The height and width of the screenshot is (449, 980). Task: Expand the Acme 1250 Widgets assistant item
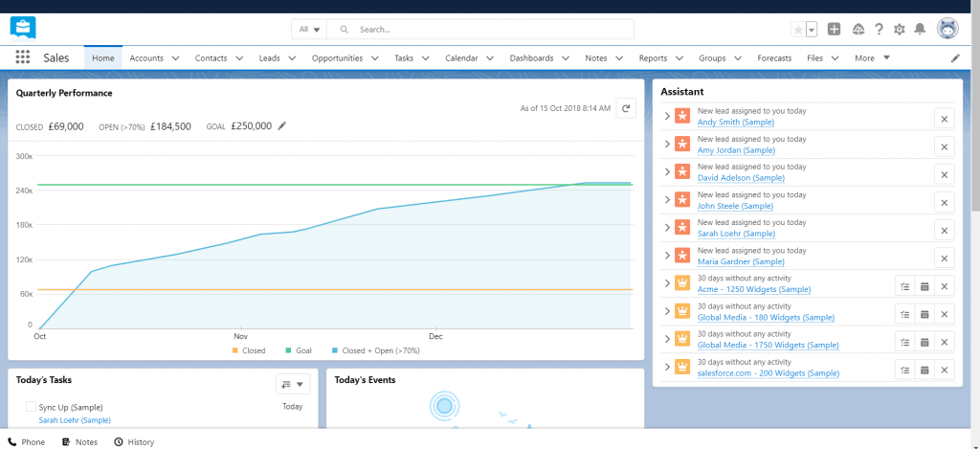tap(667, 283)
